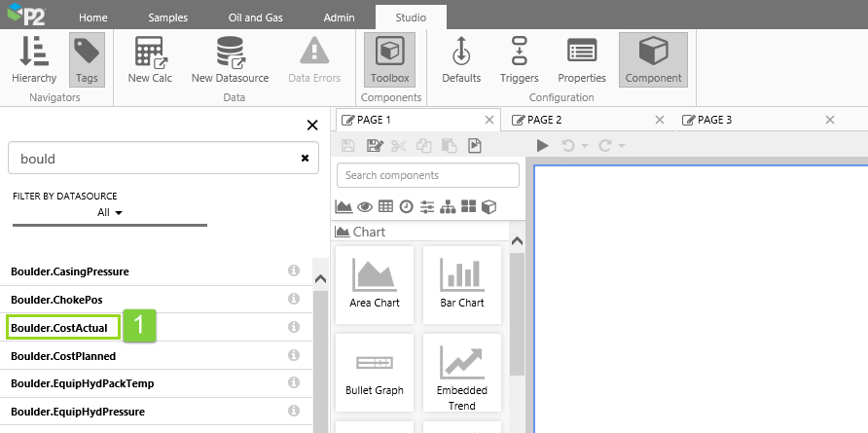Select the Boulder.ChokePos tag

point(56,300)
